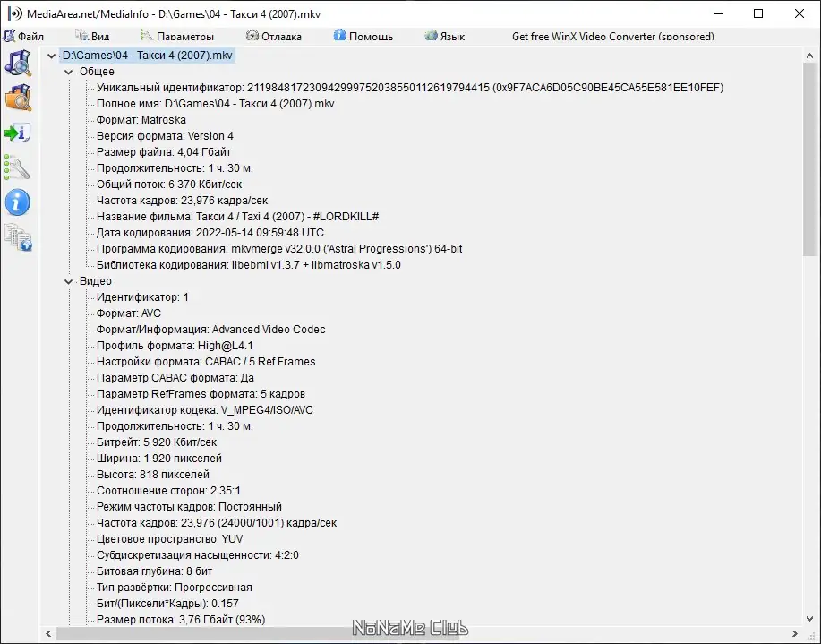
Task: Click the vertical scrollbar down arrow
Action: [x=809, y=620]
